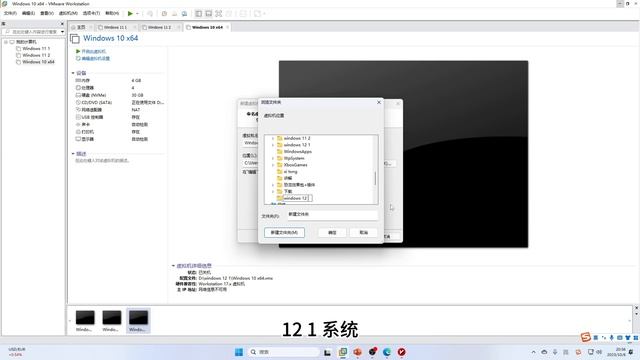The width and height of the screenshot is (640, 360).
Task: Select the second VM thumbnail in bottom bar
Action: tap(111, 320)
